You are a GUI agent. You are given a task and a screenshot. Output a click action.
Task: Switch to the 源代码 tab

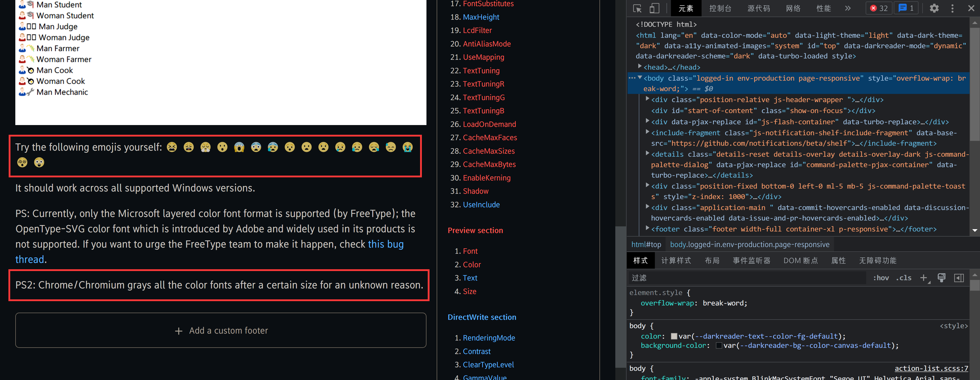pos(758,8)
